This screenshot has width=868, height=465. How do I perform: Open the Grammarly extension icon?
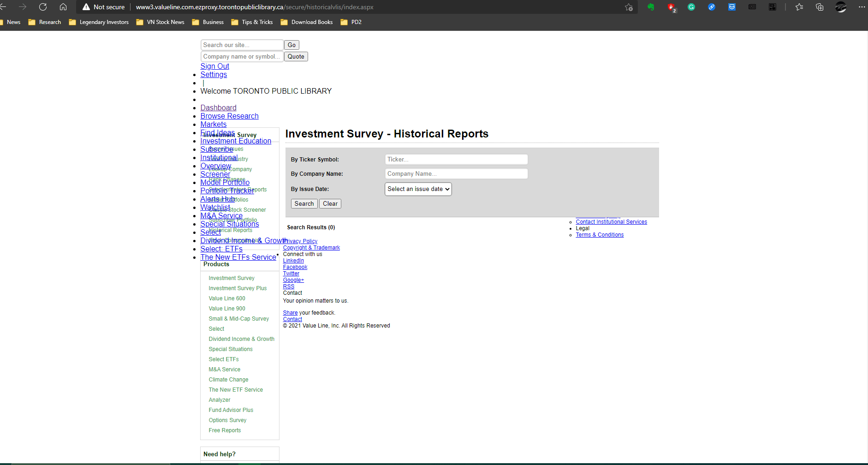(691, 7)
